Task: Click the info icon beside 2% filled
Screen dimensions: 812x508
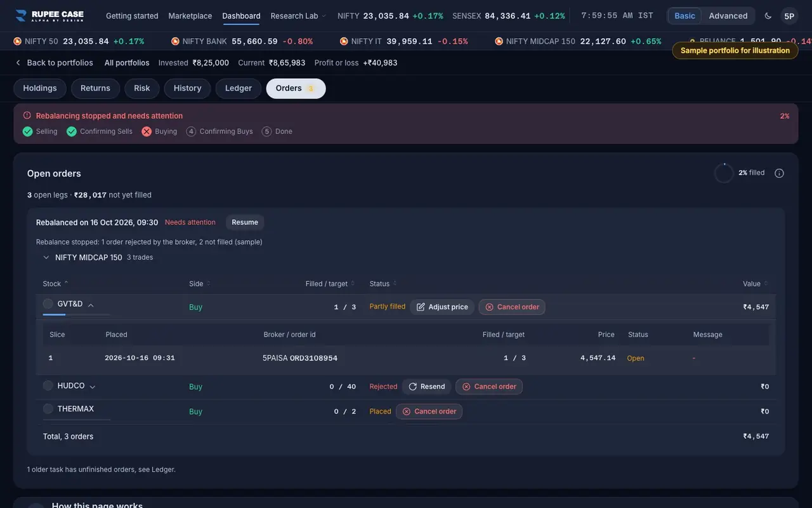Action: (779, 173)
